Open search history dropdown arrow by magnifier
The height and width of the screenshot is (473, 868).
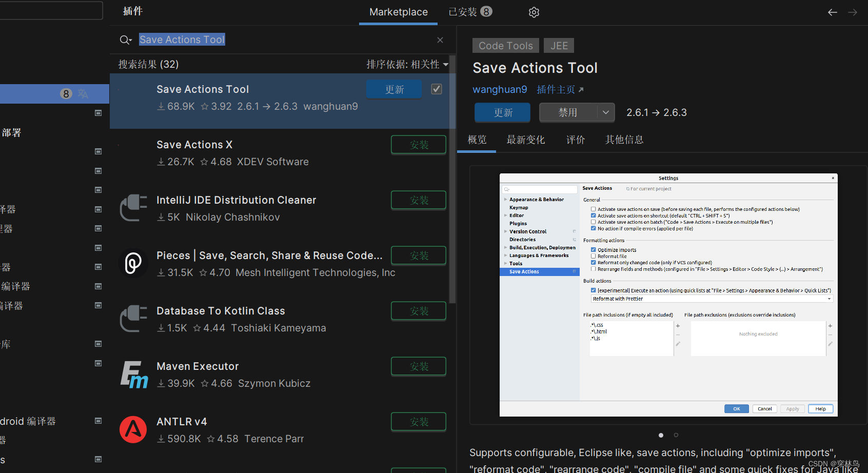(130, 41)
